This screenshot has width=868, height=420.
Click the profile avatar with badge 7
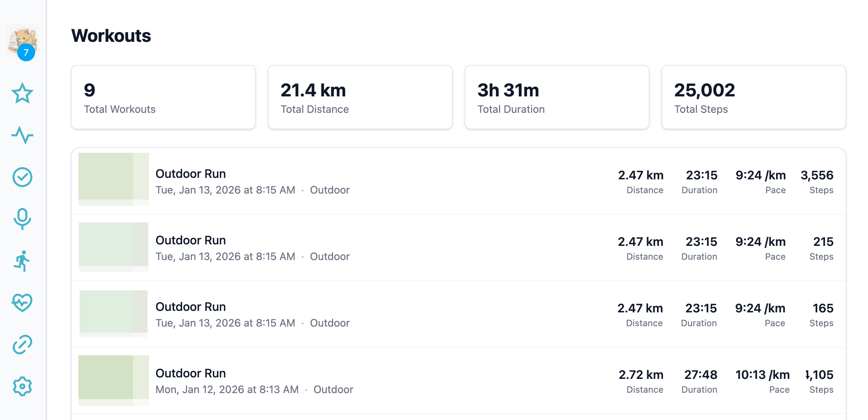(x=22, y=42)
